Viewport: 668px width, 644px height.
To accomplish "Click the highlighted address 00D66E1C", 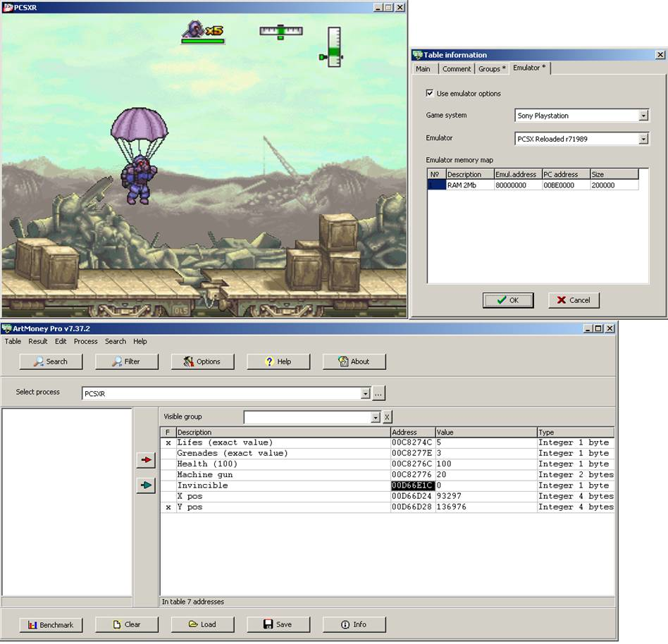I will pyautogui.click(x=412, y=485).
